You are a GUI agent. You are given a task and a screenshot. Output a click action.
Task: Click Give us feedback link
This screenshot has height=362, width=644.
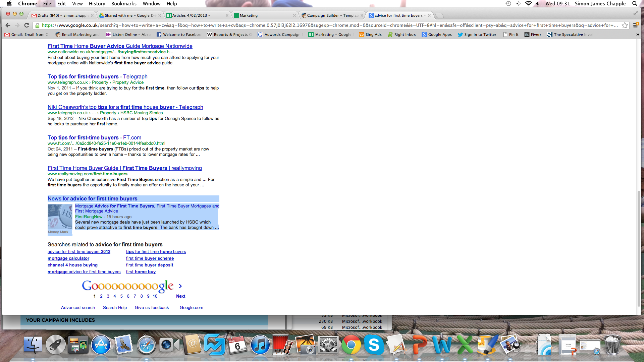click(x=152, y=307)
